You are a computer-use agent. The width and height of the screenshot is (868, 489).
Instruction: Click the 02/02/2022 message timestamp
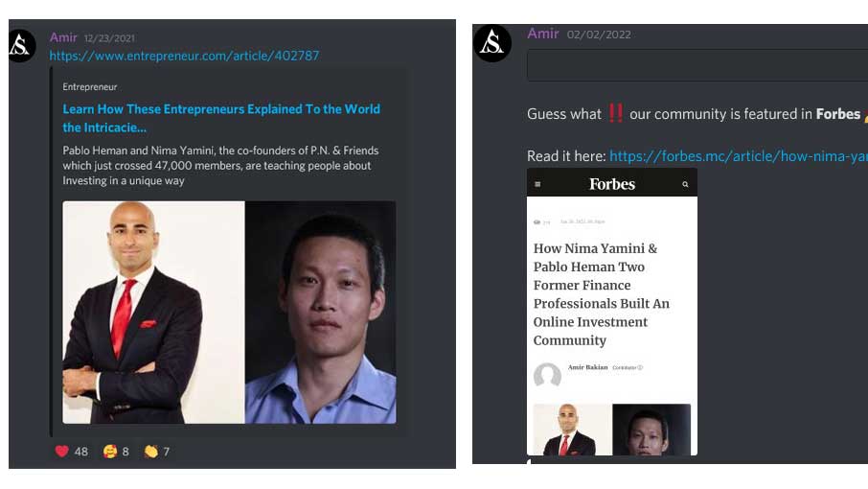tap(599, 35)
